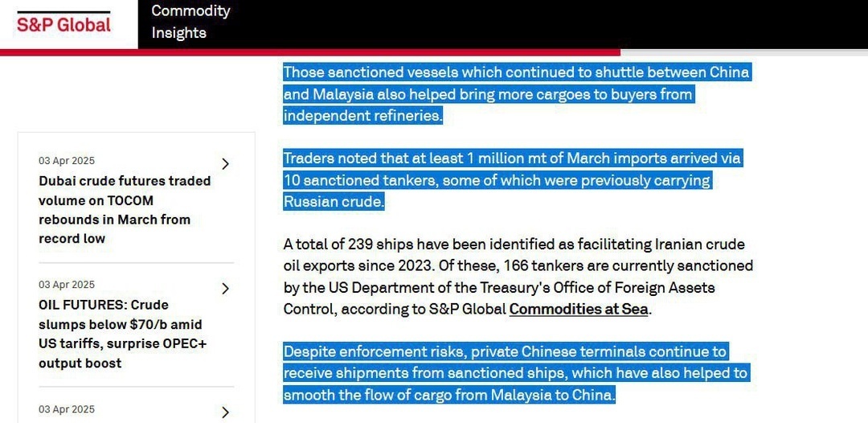Click the word Insights in header
Image resolution: width=868 pixels, height=423 pixels.
tap(178, 33)
